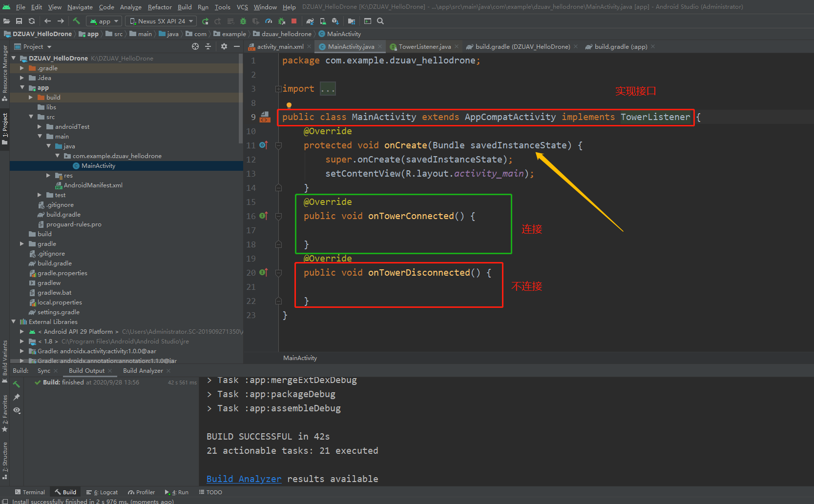Switch to TowerListener.java tab
Viewport: 814px width, 504px height.
click(x=424, y=46)
